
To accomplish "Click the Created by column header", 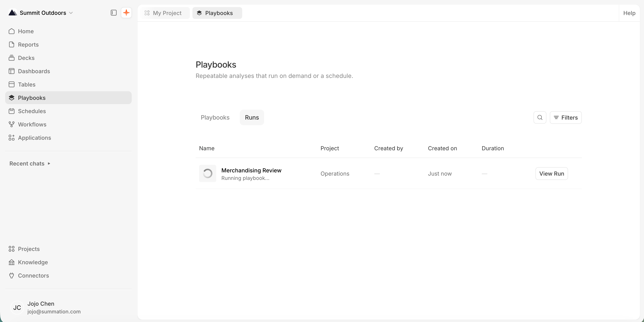I will pyautogui.click(x=389, y=148).
